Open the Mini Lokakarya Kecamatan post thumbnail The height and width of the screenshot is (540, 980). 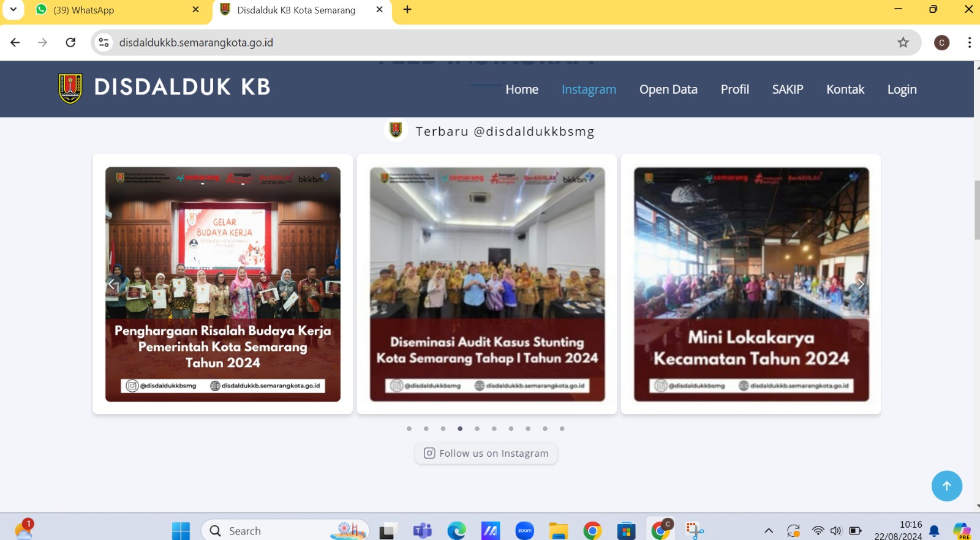(x=751, y=284)
